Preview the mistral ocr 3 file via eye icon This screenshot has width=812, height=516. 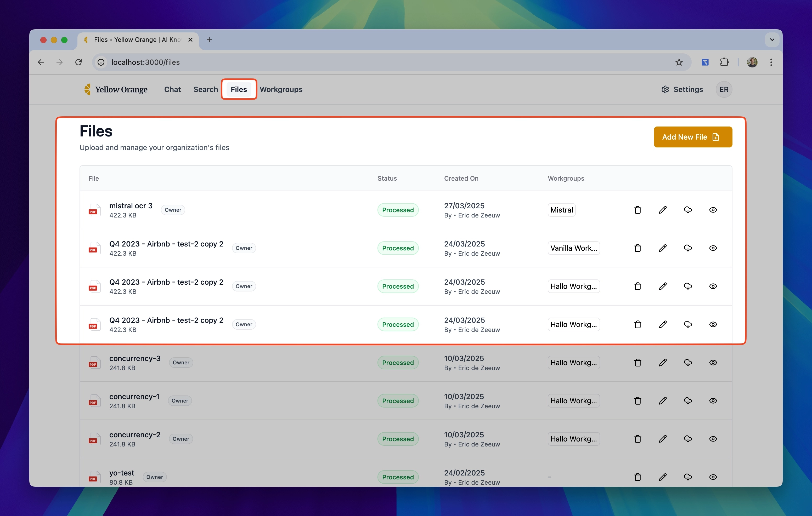coord(713,210)
